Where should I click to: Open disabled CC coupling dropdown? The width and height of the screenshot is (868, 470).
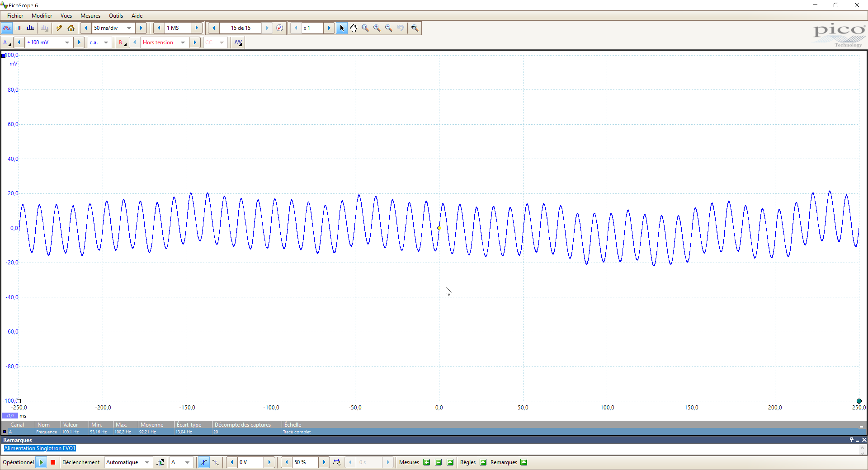[222, 42]
